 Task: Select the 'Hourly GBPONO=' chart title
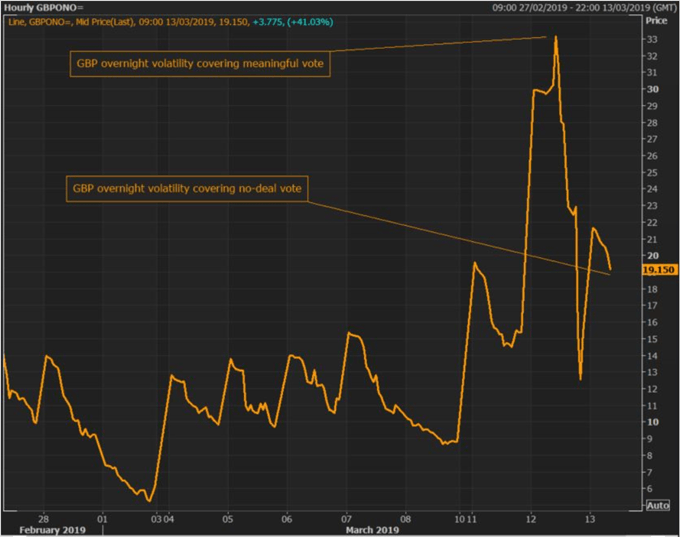pyautogui.click(x=43, y=8)
